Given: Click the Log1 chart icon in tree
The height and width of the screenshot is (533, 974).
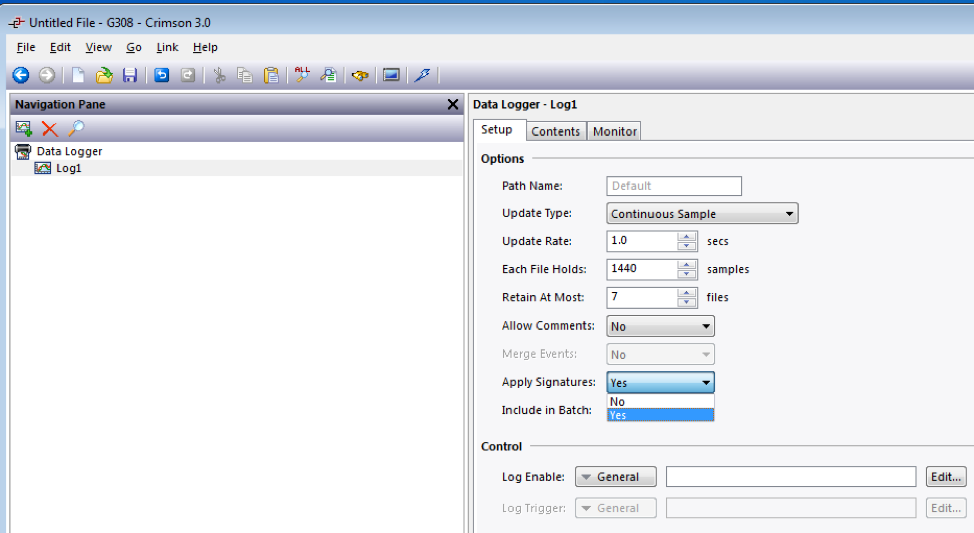Looking at the screenshot, I should coord(42,168).
